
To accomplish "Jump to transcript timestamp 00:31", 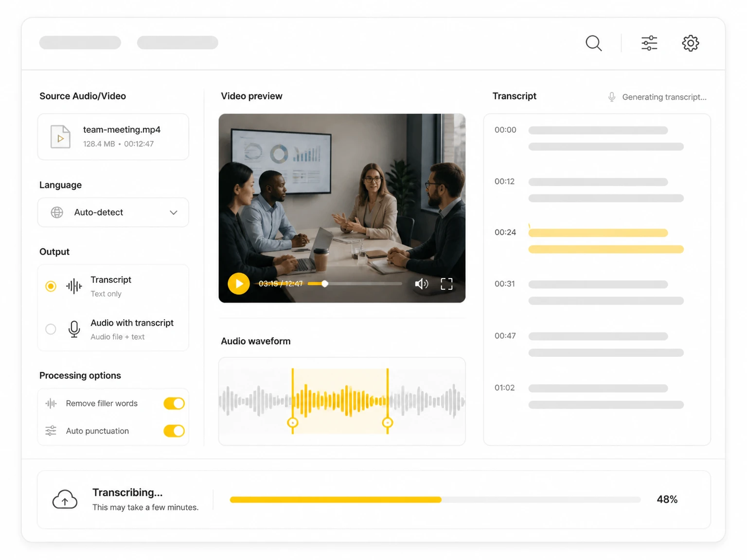I will coord(504,284).
